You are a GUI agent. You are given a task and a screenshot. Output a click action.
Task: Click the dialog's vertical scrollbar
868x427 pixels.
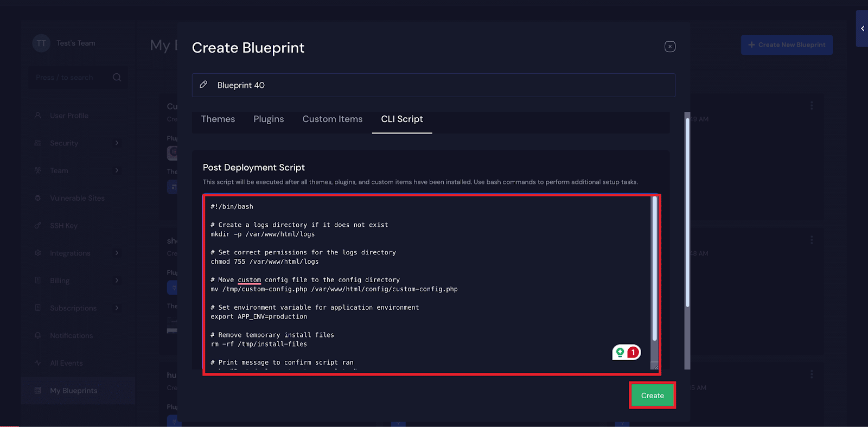(x=687, y=212)
